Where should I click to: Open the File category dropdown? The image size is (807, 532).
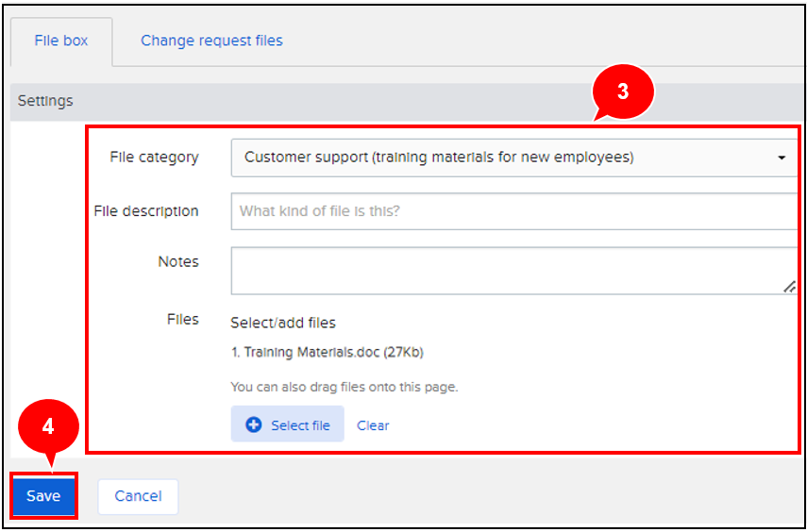510,158
